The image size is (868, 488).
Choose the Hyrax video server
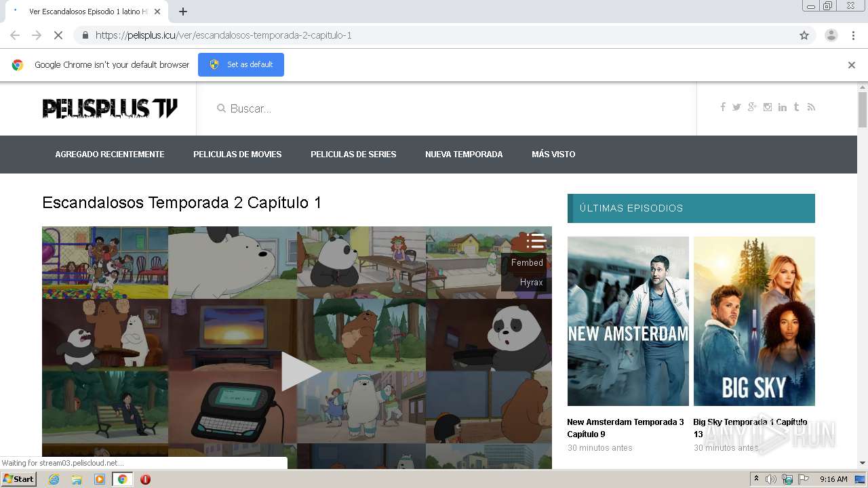click(532, 283)
